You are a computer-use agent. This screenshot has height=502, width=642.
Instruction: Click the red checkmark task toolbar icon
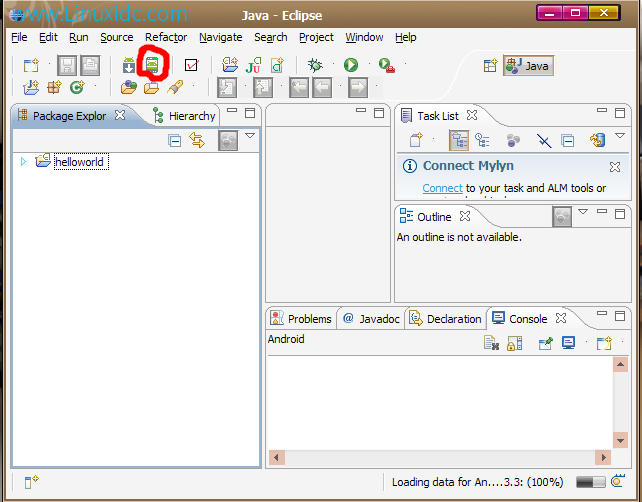tap(191, 65)
